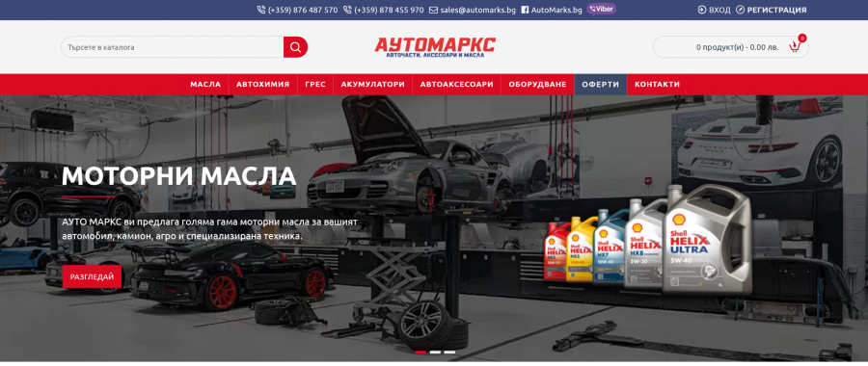Click phone icon next to 878 455 970
Image resolution: width=868 pixels, height=366 pixels.
(347, 10)
